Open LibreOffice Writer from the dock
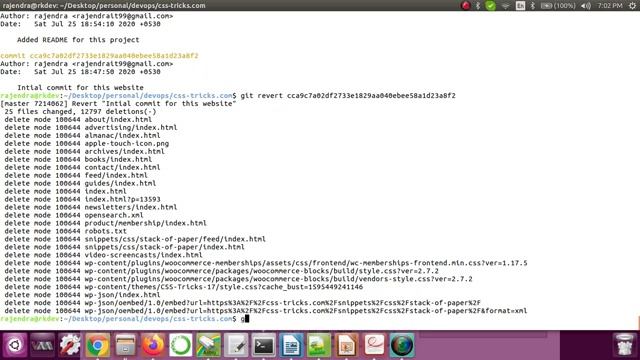This screenshot has width=640, height=360. pyautogui.click(x=291, y=345)
